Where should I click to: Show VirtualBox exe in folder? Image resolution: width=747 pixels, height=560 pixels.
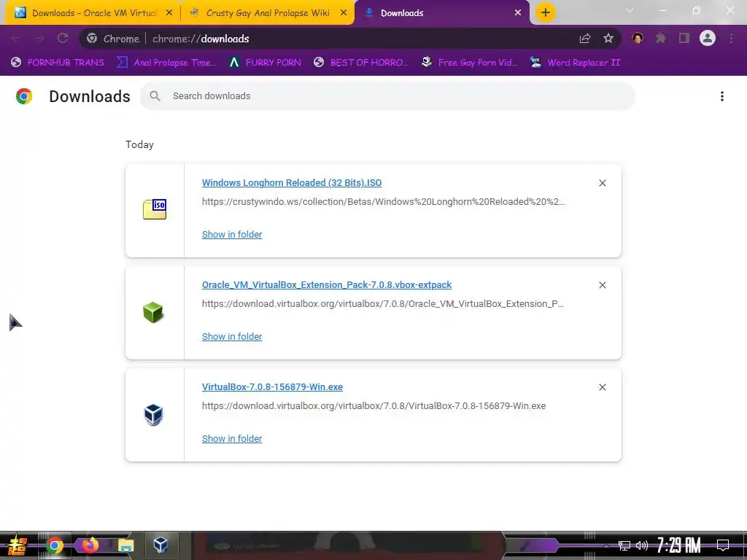(232, 438)
